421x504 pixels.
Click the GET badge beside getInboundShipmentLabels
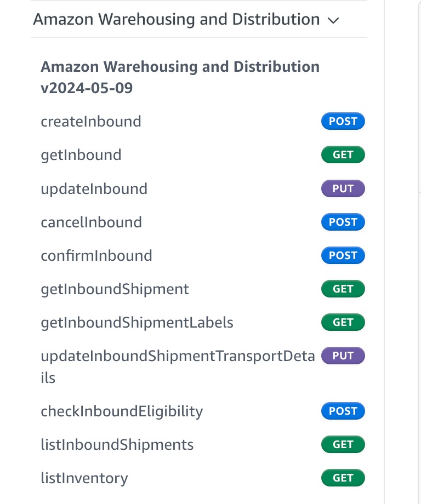click(343, 323)
